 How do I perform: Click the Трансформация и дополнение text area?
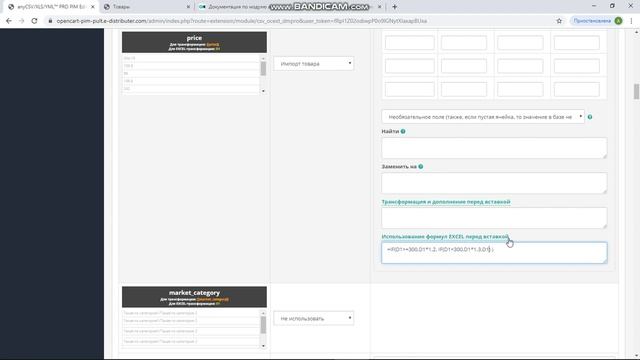pyautogui.click(x=494, y=218)
